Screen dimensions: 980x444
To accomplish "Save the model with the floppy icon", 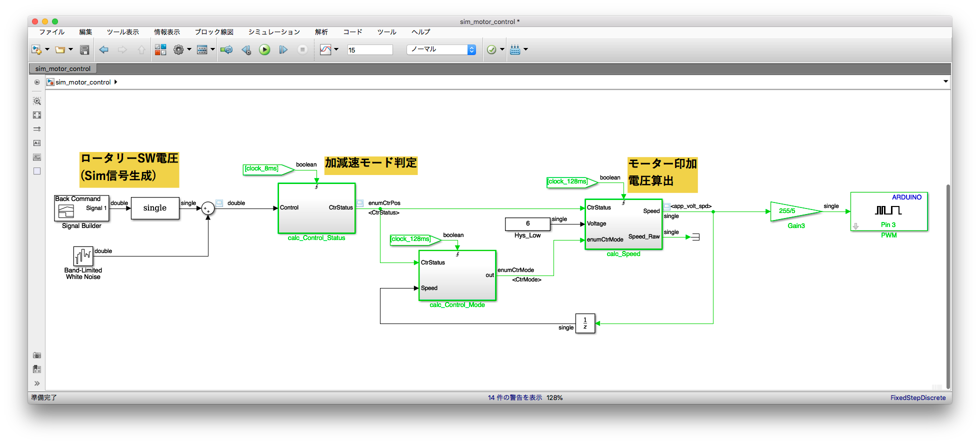I will tap(84, 49).
